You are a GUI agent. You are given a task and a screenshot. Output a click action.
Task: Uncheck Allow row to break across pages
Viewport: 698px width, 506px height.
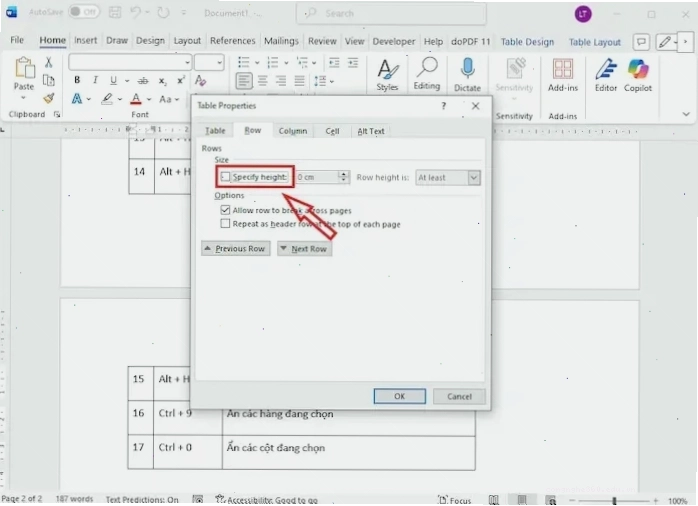point(225,210)
